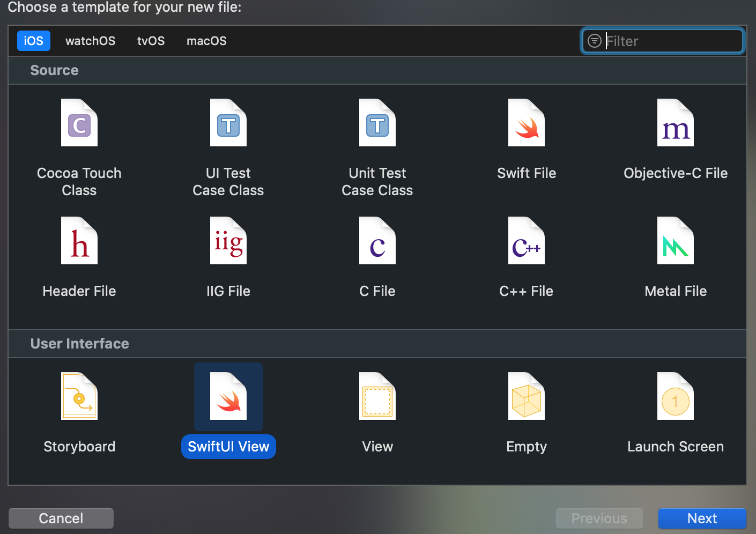The width and height of the screenshot is (756, 534).
Task: Click the 'Objective-C File' label text
Action: pyautogui.click(x=676, y=173)
